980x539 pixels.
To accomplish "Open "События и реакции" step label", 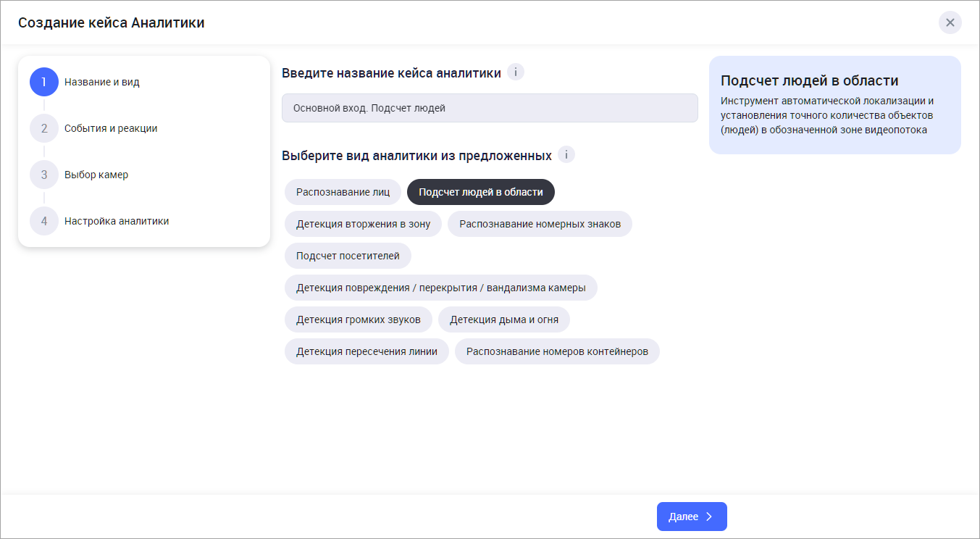I will (111, 128).
